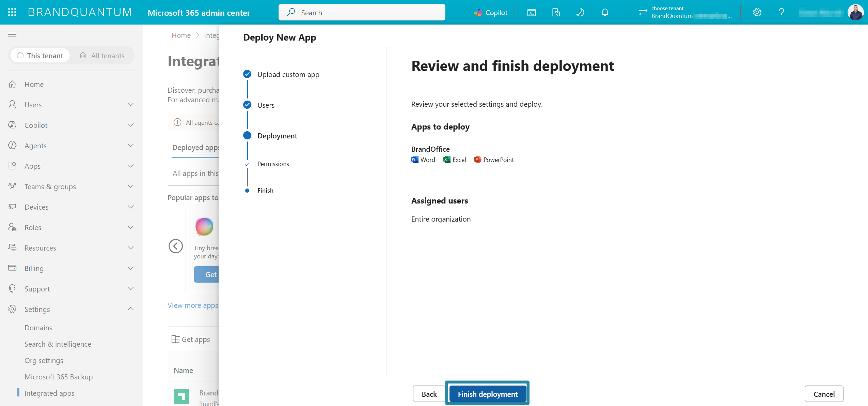Image resolution: width=868 pixels, height=406 pixels.
Task: Expand the Agents sidebar section
Action: click(x=130, y=146)
